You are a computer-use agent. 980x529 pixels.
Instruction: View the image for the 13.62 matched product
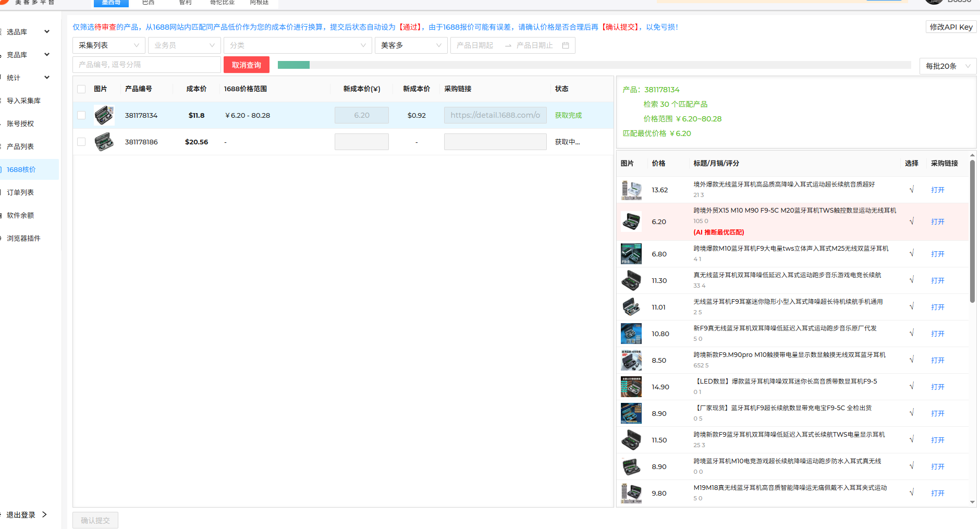[631, 190]
